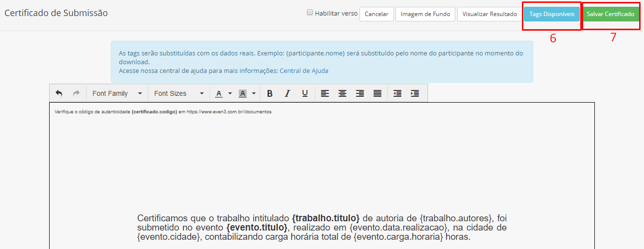Click Visualizar Resultado
Screen dimensions: 644x249
click(x=489, y=14)
